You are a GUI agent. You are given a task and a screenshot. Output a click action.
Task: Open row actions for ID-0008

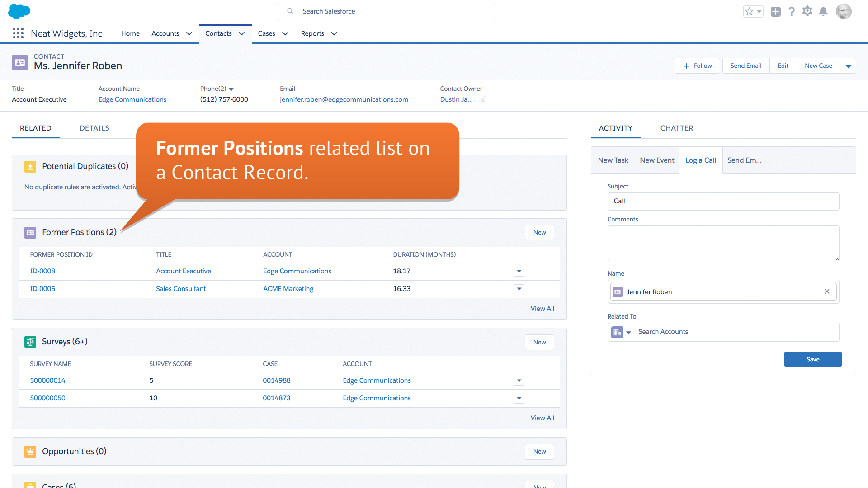519,272
